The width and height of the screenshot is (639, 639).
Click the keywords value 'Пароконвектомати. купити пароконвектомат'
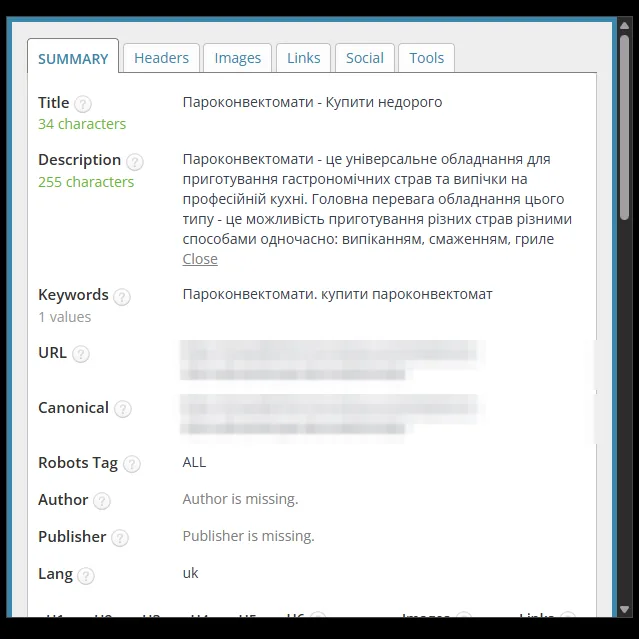click(337, 294)
